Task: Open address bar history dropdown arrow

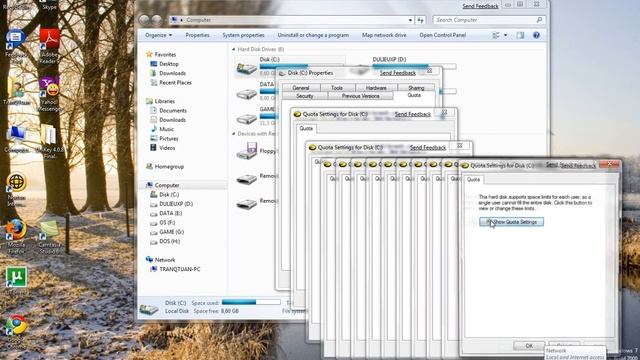Action: tap(410, 20)
